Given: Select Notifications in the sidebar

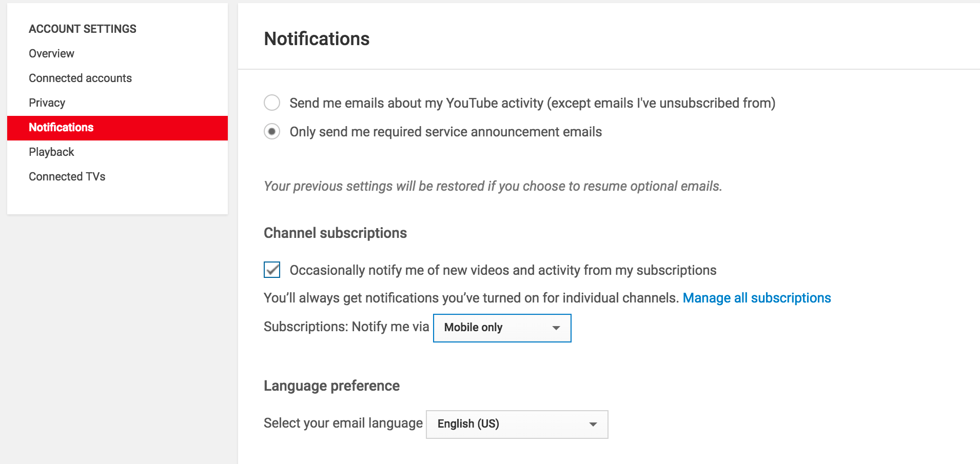Looking at the screenshot, I should pos(61,127).
